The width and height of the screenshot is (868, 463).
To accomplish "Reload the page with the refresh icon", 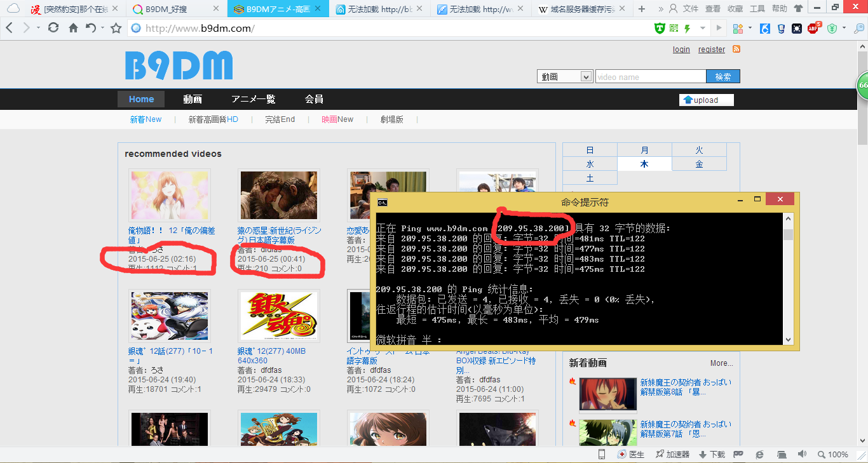I will tap(54, 28).
